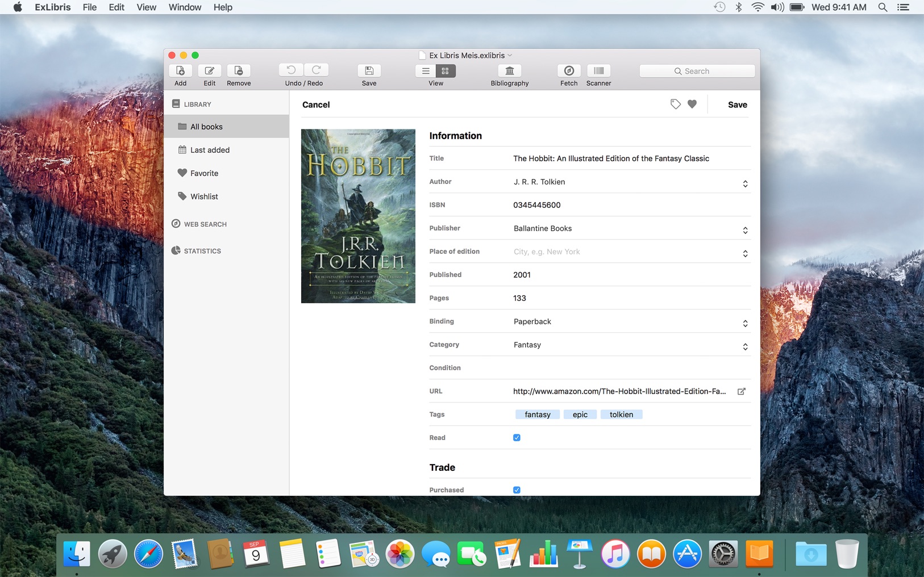
Task: Open the Category dropdown showing Fantasy
Action: pos(744,346)
